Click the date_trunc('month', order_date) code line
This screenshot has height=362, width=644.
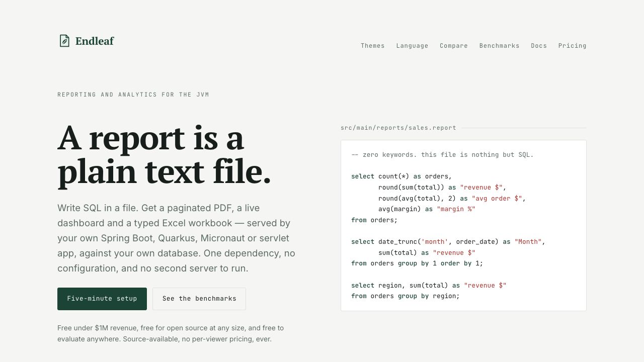(x=448, y=242)
